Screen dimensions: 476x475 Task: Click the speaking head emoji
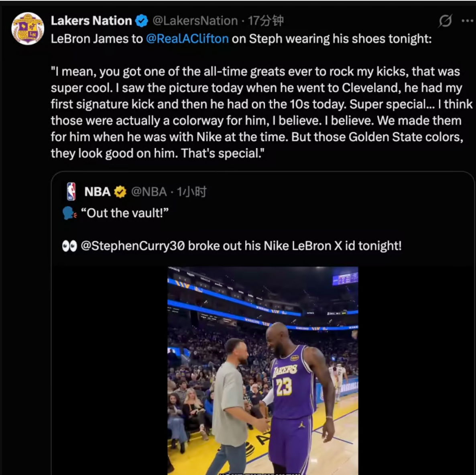pos(69,213)
